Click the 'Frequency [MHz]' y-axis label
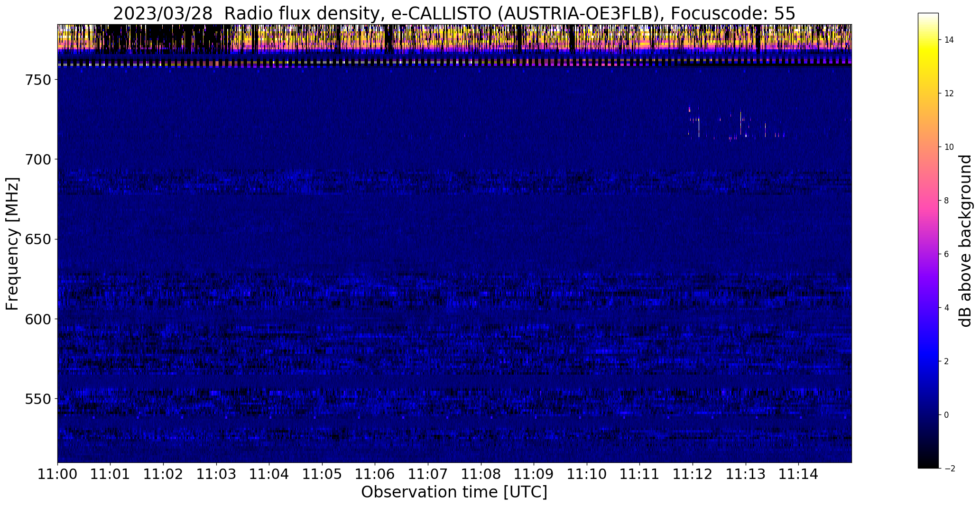 click(x=12, y=244)
